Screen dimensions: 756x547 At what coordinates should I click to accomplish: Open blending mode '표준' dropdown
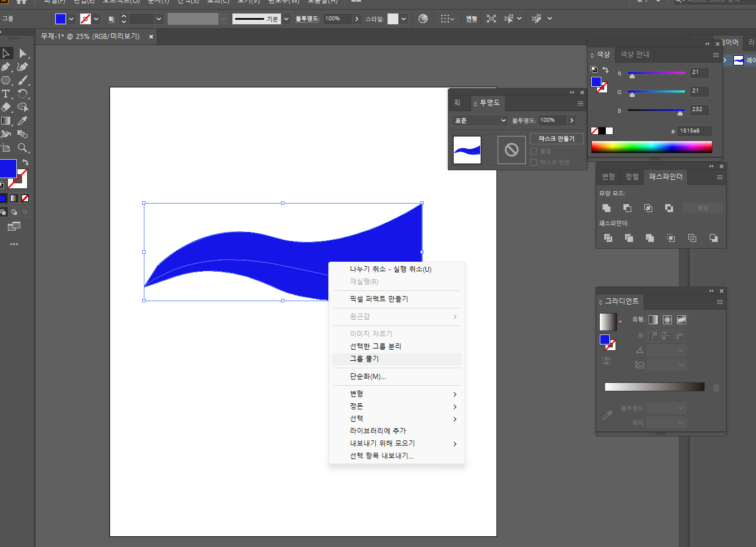pyautogui.click(x=480, y=121)
